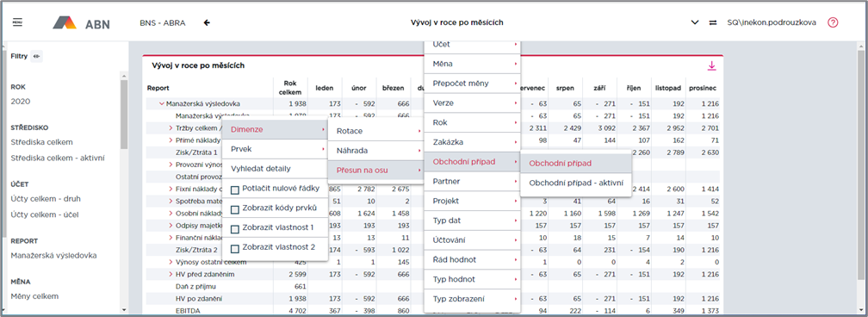The height and width of the screenshot is (317, 868).
Task: Click the EBITDA row label
Action: point(188,311)
